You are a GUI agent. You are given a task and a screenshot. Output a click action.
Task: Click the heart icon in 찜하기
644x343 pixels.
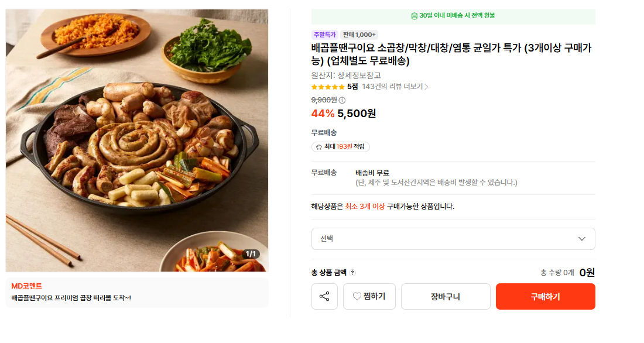click(357, 296)
